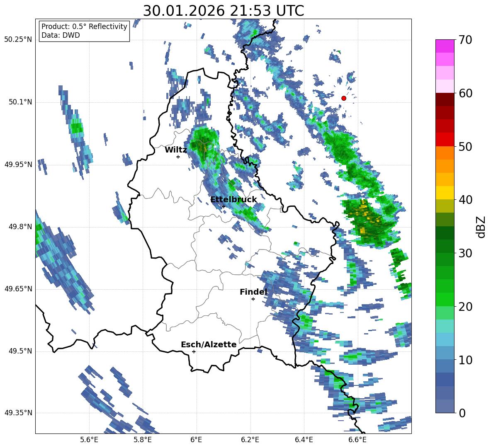Click the 50.1°N latitude label
Viewport: 491px width, 448px height.
[20, 102]
